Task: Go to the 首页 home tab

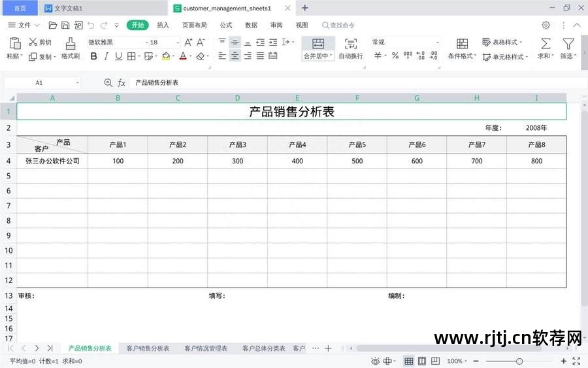Action: [x=20, y=8]
